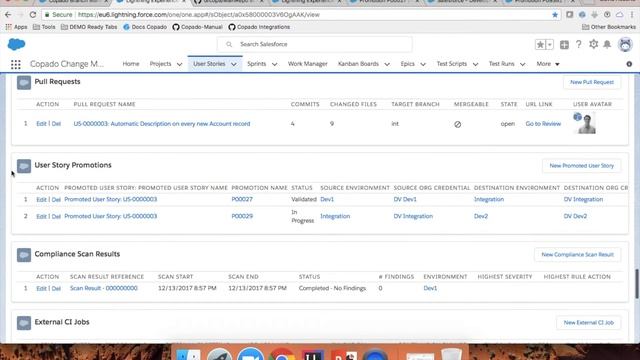Viewport: 640px width, 360px height.
Task: Open the Work Manager tab
Action: click(308, 64)
